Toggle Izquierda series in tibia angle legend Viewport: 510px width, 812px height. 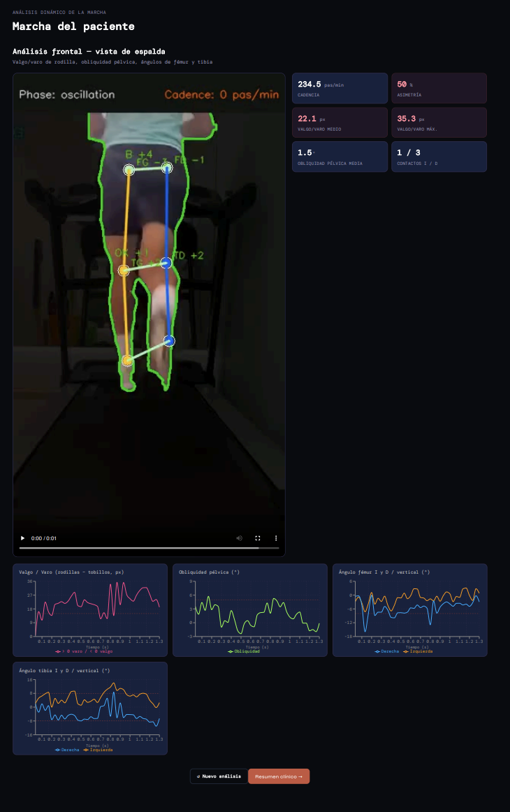tap(97, 750)
